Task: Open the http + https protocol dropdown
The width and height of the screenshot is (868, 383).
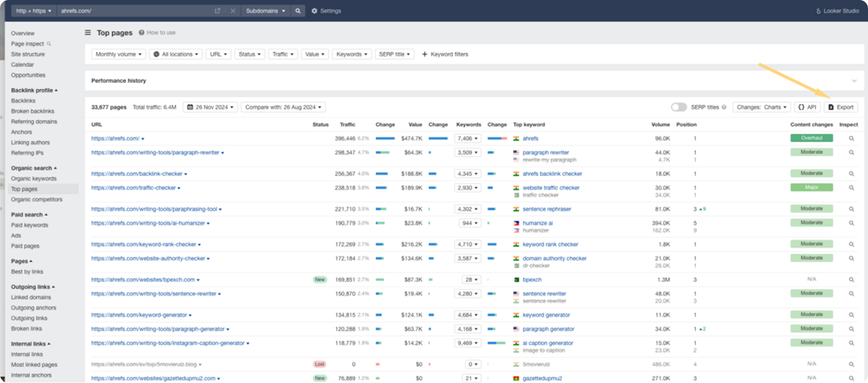Action: (34, 11)
